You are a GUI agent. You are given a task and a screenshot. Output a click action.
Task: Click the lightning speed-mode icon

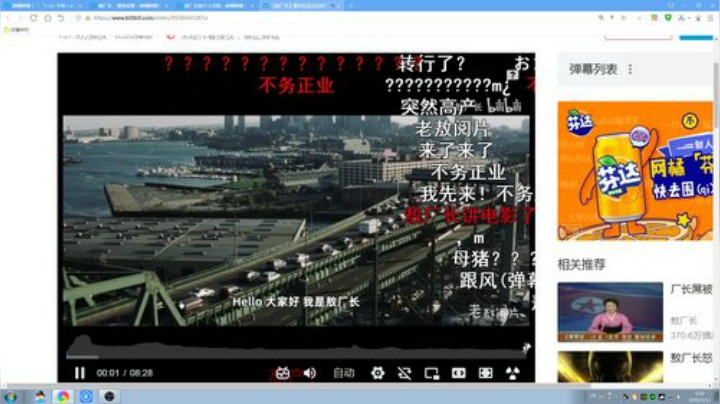click(612, 17)
